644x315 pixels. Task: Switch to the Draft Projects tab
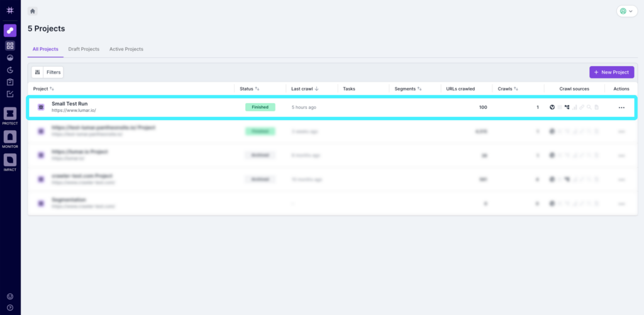84,49
